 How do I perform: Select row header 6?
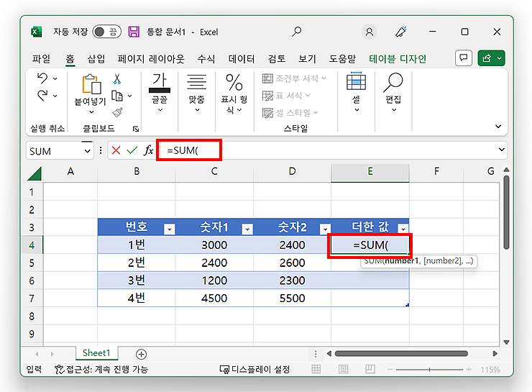32,281
